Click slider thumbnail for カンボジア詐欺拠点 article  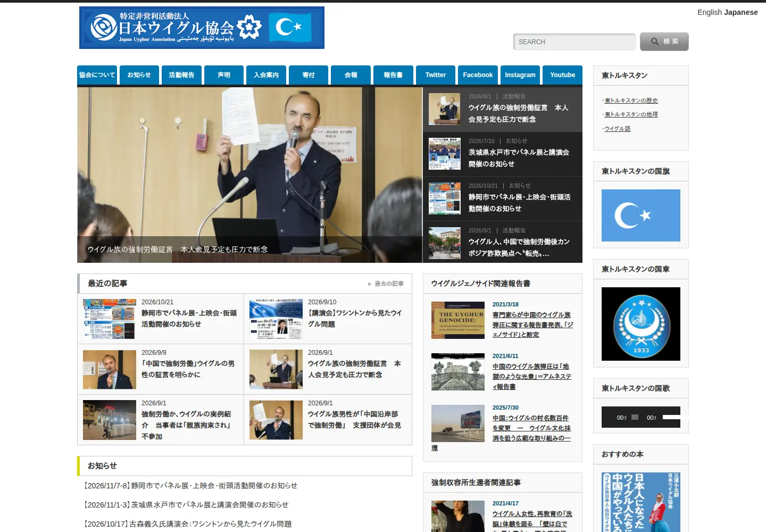pos(445,243)
